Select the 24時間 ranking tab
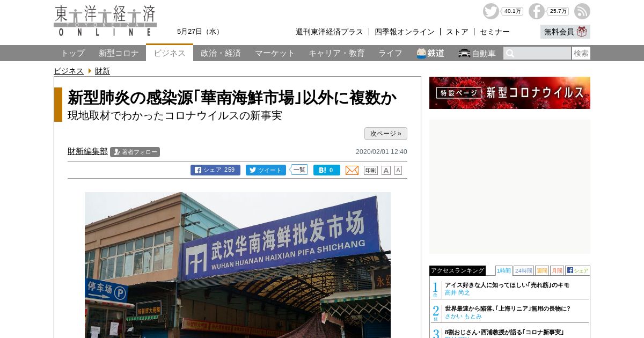The image size is (644, 338). coord(523,270)
